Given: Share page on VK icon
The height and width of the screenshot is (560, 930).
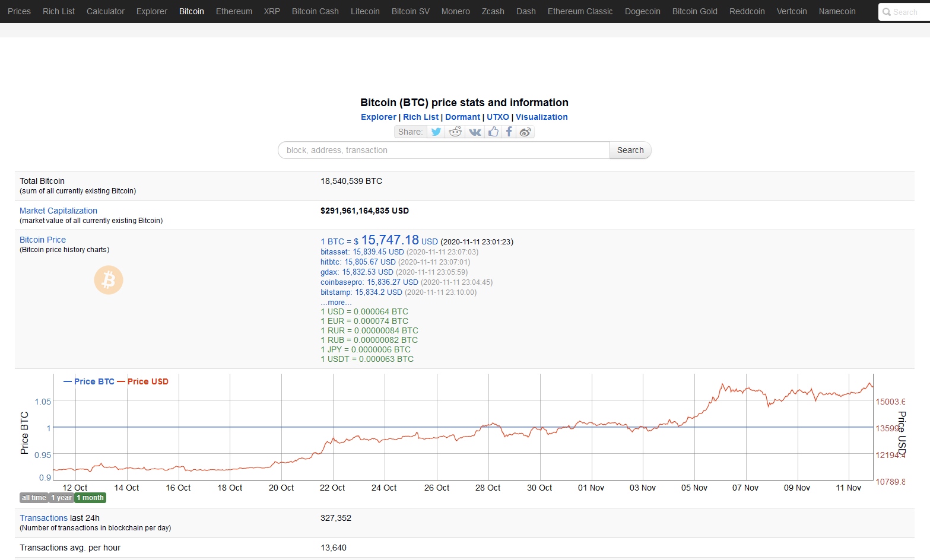Looking at the screenshot, I should point(475,132).
